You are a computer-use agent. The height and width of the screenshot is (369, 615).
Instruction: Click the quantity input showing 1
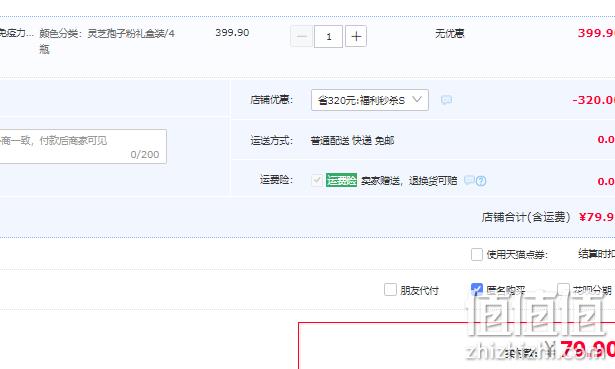(328, 36)
